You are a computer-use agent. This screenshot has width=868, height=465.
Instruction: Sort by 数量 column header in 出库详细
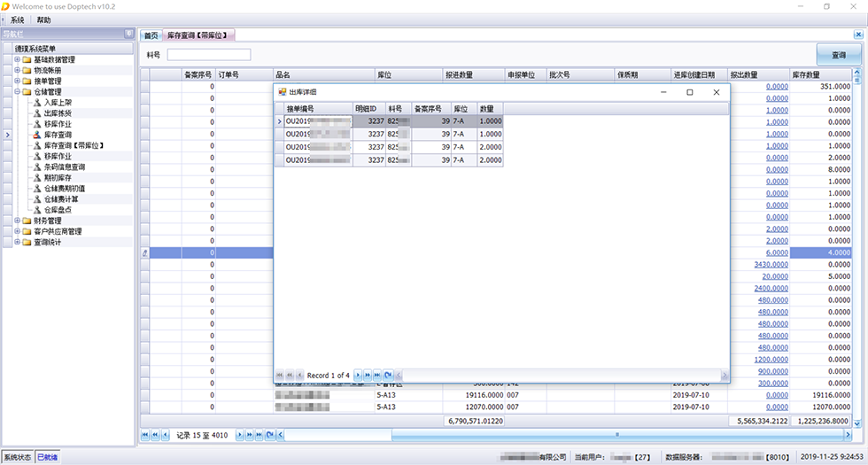pos(490,108)
